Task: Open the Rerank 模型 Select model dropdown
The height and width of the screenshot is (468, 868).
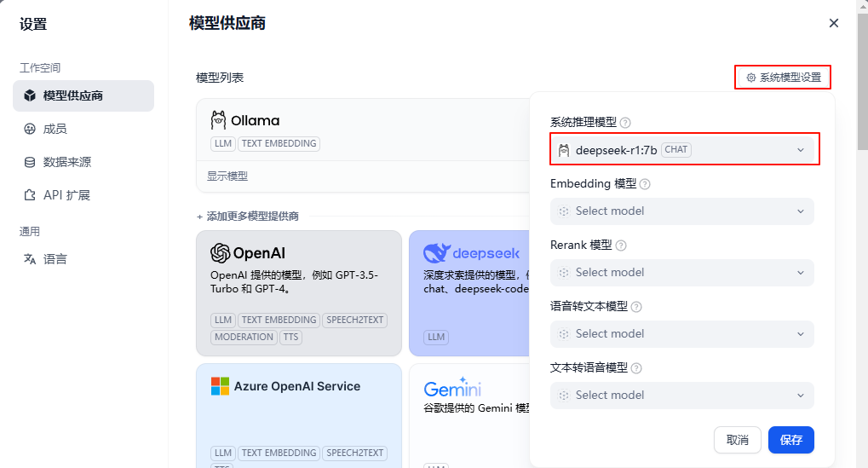Action: 682,273
